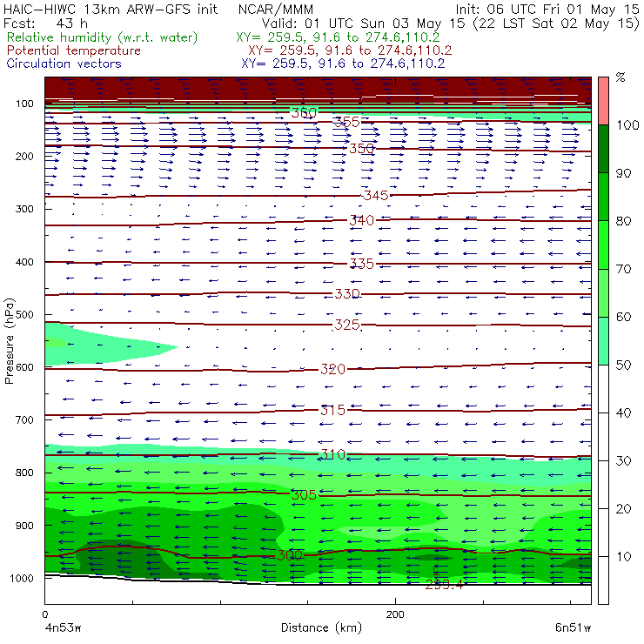
Task: Click the 320 contour label
Action: [332, 369]
